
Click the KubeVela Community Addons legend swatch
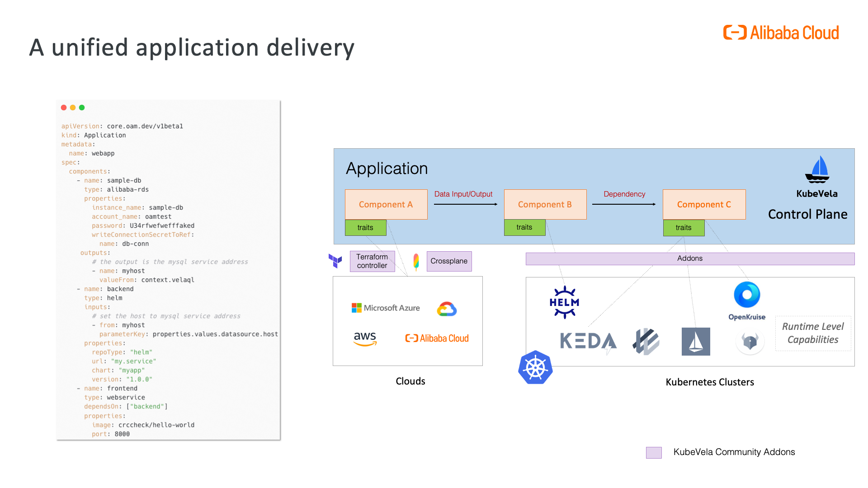654,452
